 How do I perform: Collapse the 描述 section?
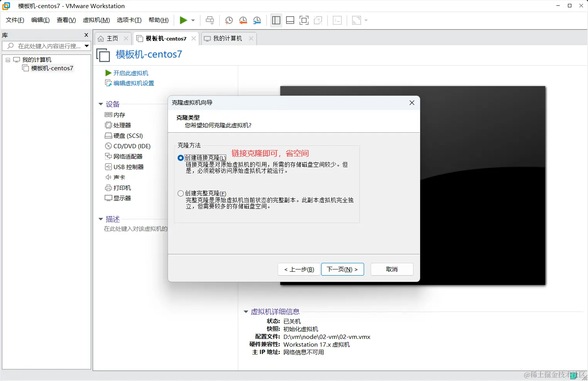(101, 219)
